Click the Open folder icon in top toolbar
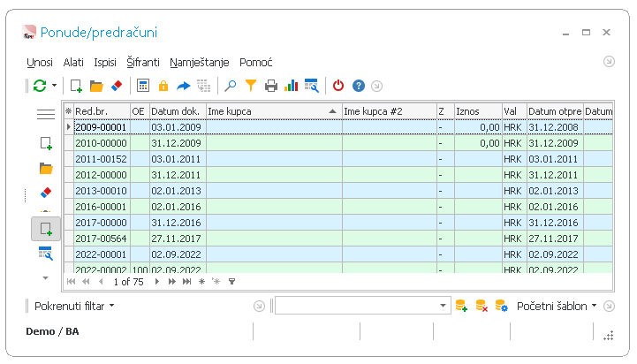This screenshot has width=637, height=364. click(96, 86)
